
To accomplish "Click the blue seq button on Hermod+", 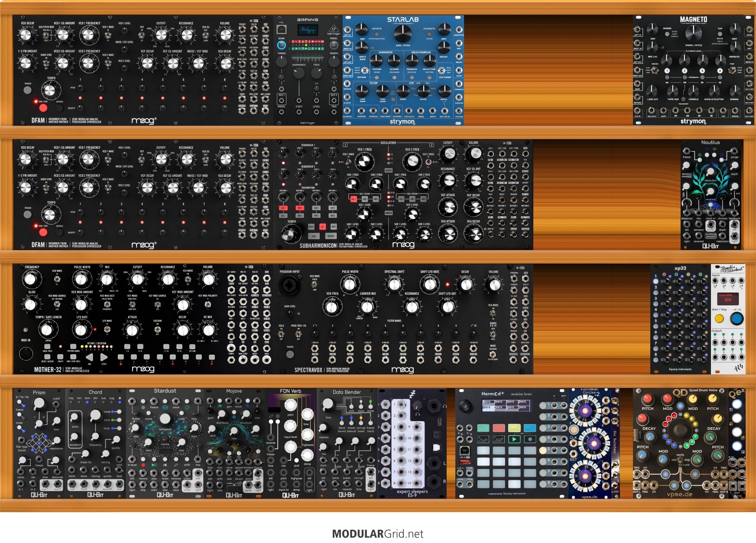I will (530, 428).
